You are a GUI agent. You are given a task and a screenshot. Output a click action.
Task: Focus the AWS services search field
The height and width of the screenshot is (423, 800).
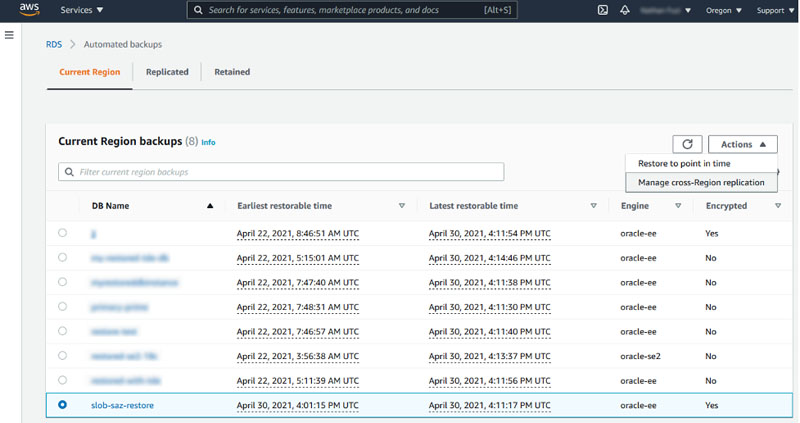coord(352,10)
